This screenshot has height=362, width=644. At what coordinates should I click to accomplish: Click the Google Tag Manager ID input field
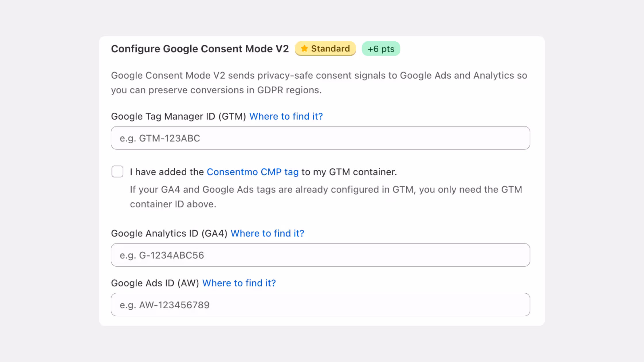(x=320, y=138)
